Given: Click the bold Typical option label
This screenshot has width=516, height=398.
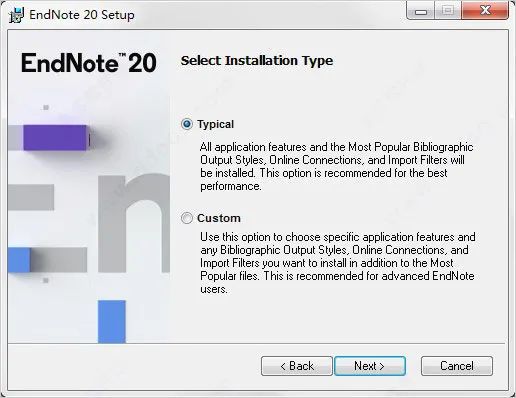Looking at the screenshot, I should pyautogui.click(x=215, y=124).
